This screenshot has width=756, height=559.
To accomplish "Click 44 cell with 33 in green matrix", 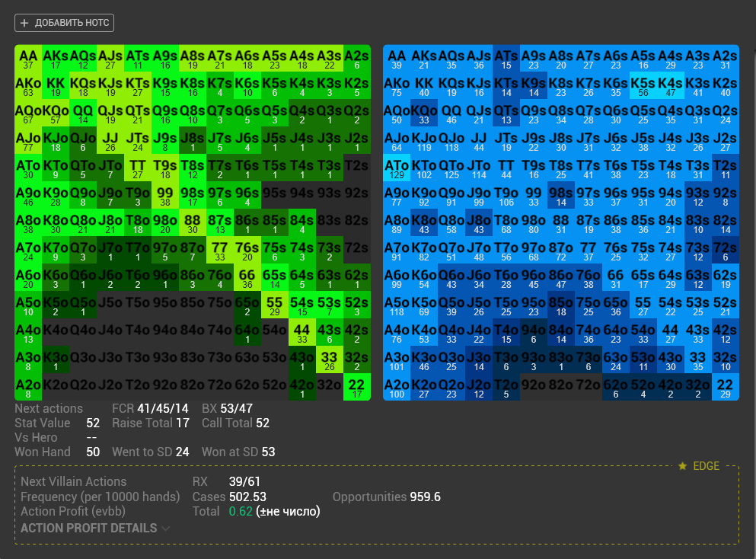I will (x=301, y=332).
